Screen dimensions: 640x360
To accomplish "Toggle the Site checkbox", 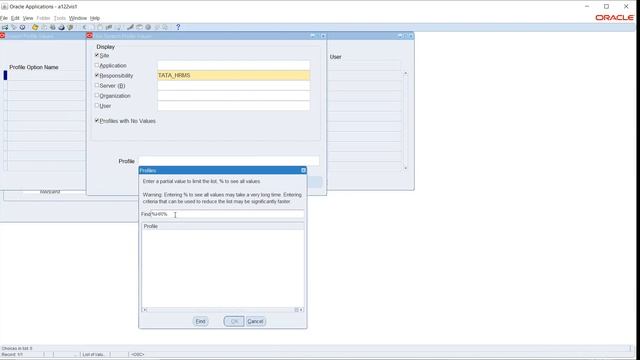I will (97, 55).
